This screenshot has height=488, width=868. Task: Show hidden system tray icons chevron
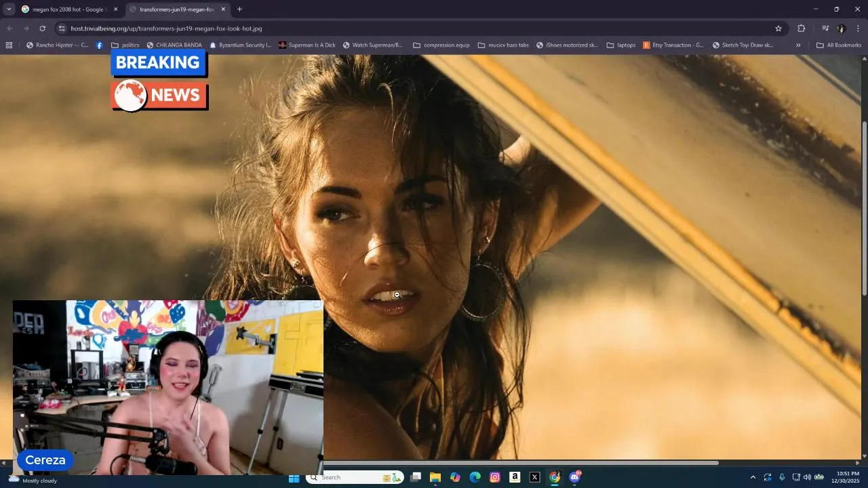click(753, 478)
